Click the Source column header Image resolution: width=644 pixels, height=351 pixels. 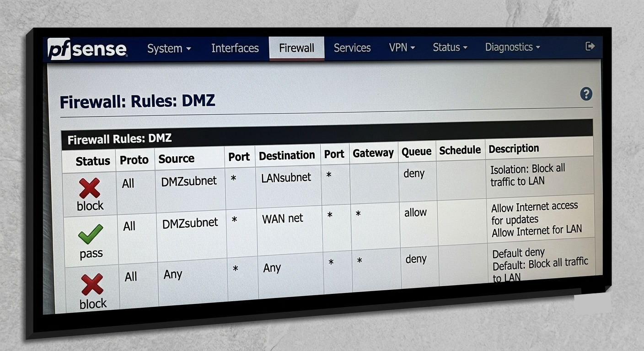pos(177,159)
